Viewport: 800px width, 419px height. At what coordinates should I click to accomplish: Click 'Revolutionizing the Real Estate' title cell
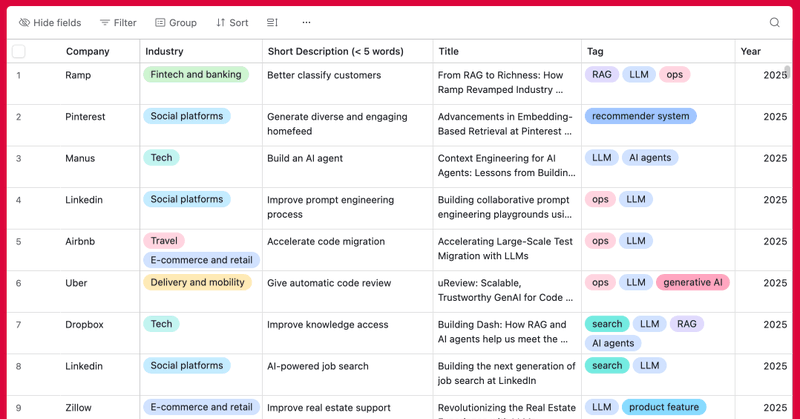coord(507,407)
